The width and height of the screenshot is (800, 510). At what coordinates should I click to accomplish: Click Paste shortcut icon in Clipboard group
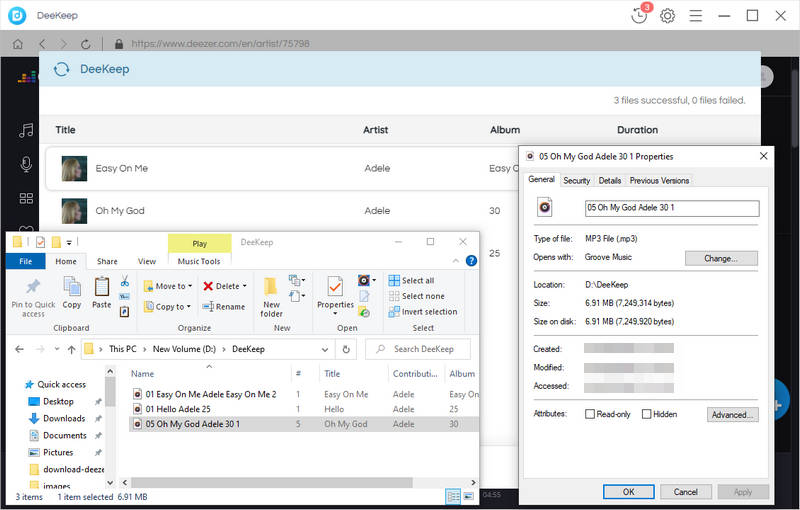click(124, 312)
